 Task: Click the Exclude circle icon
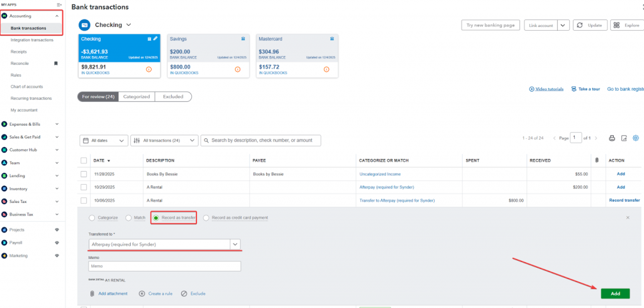184,294
